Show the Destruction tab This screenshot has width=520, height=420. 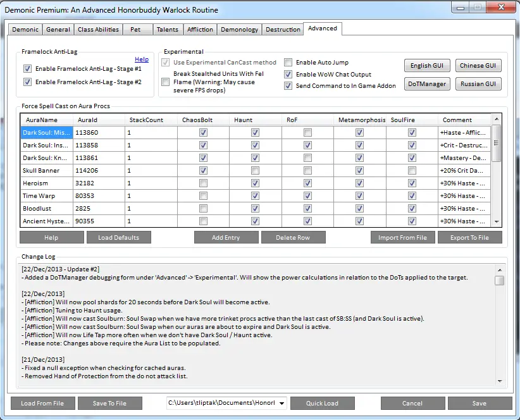283,30
